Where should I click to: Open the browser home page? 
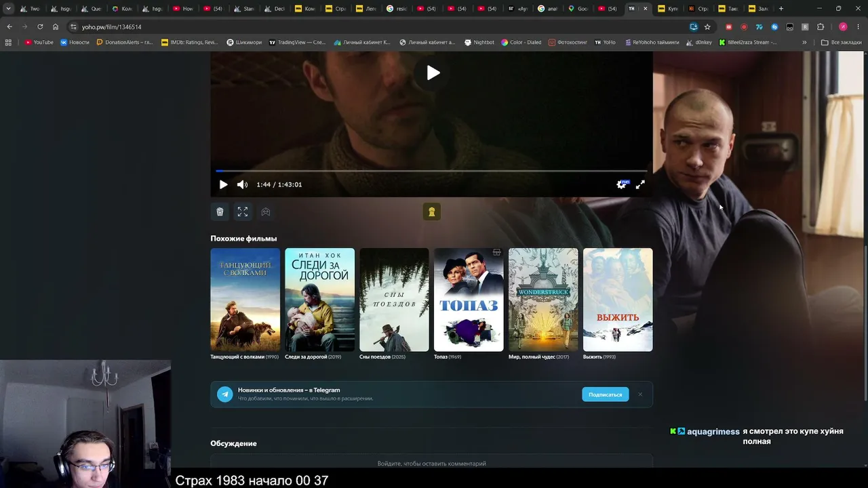tap(56, 27)
